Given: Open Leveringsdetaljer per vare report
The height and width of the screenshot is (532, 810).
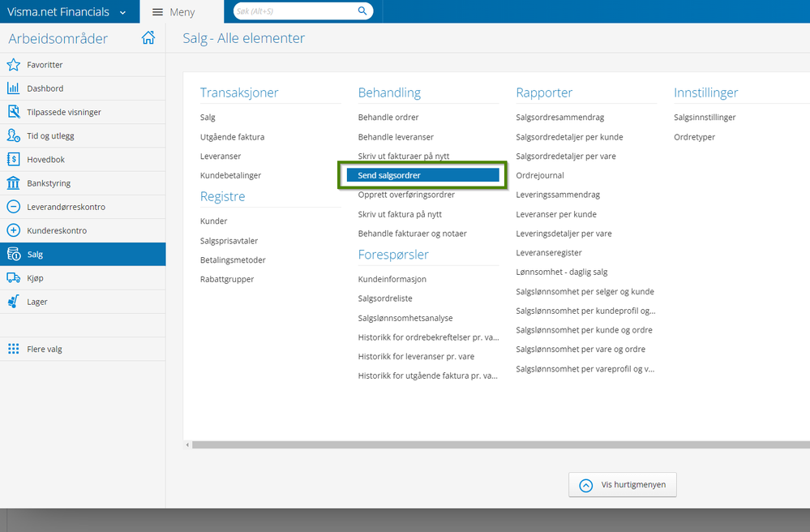Looking at the screenshot, I should click(564, 234).
